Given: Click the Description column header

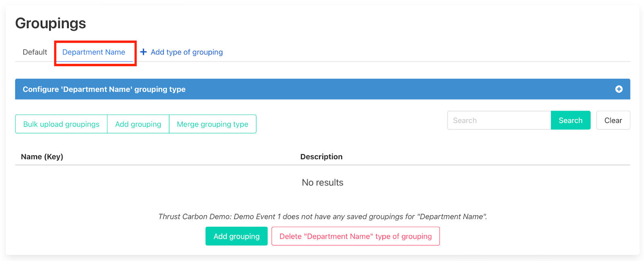Looking at the screenshot, I should coord(321,157).
